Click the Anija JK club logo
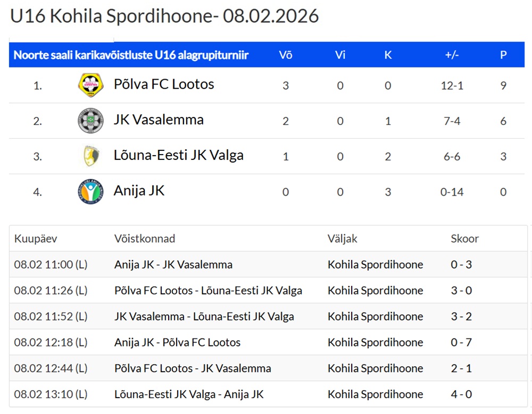 (x=91, y=191)
